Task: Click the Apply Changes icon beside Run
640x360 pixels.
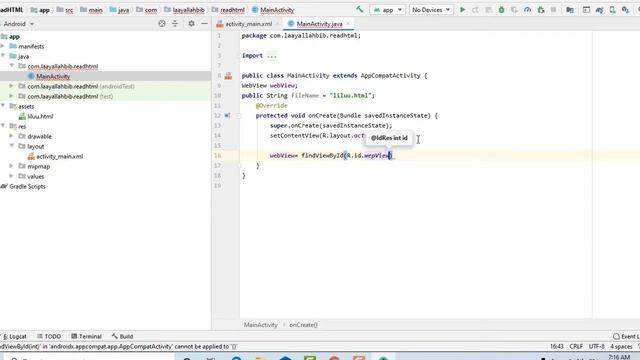Action: point(476,9)
